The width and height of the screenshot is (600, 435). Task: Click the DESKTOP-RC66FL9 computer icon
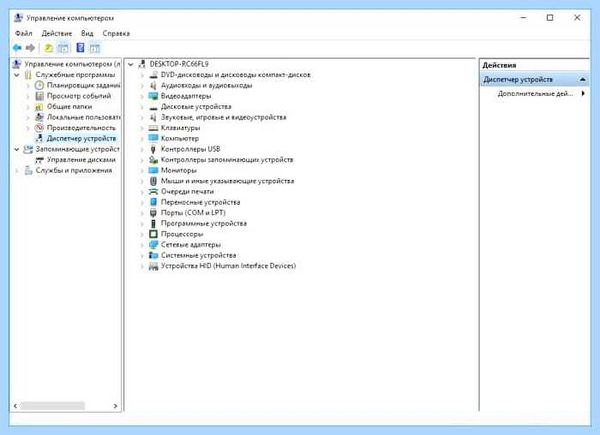pos(142,64)
